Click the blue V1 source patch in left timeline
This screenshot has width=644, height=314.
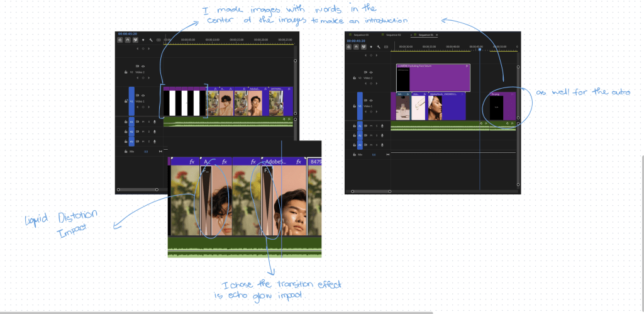132,101
